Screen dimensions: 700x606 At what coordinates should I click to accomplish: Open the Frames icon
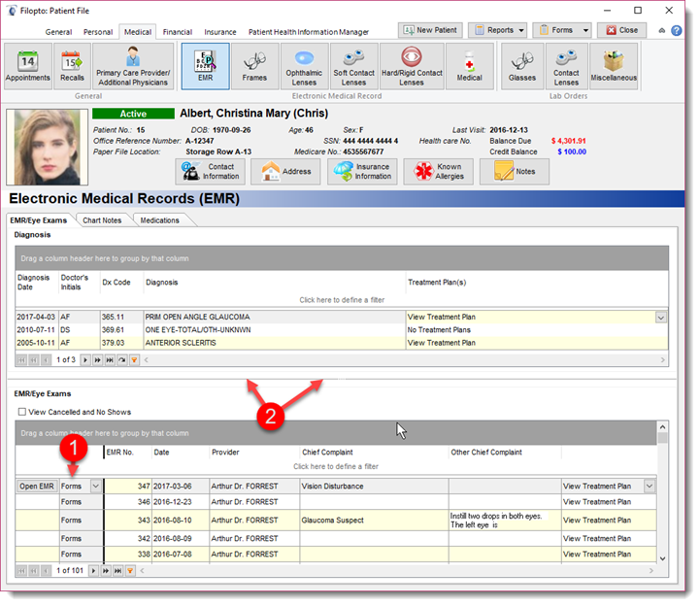[255, 66]
